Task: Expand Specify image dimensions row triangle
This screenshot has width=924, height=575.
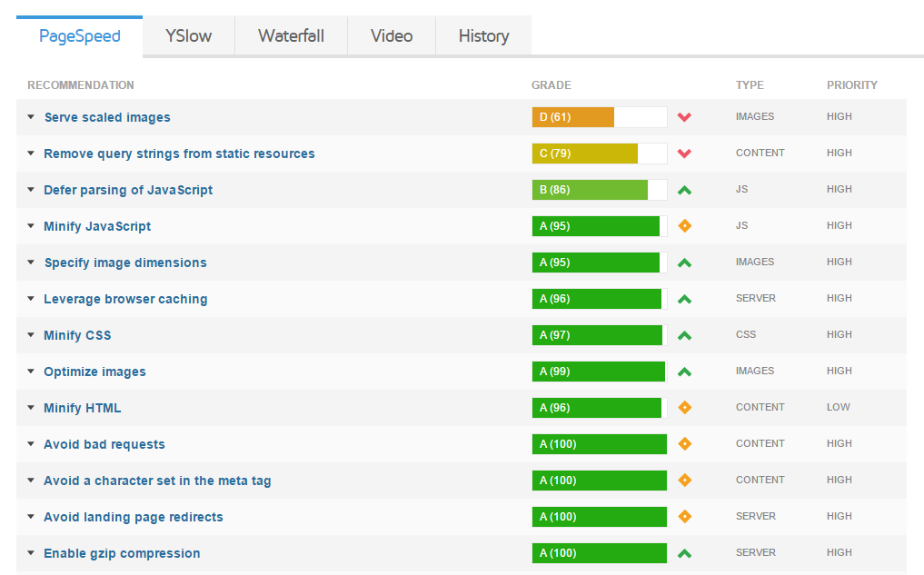Action: [31, 263]
